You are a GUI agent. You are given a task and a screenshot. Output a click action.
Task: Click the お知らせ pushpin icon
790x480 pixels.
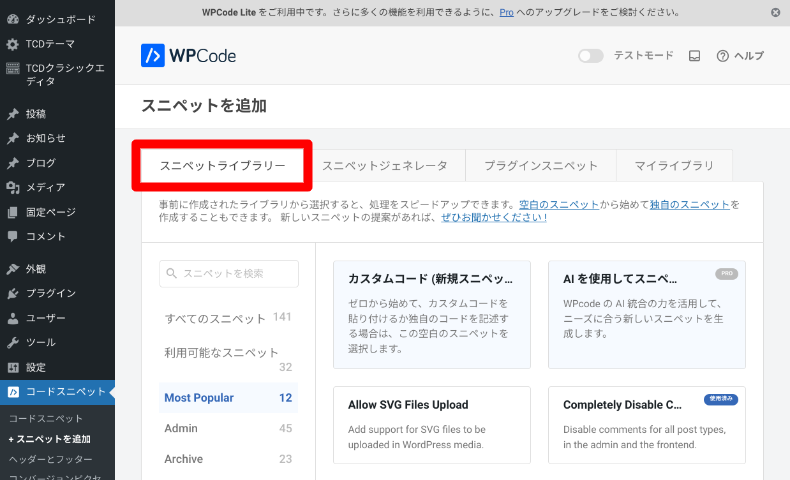tap(13, 139)
